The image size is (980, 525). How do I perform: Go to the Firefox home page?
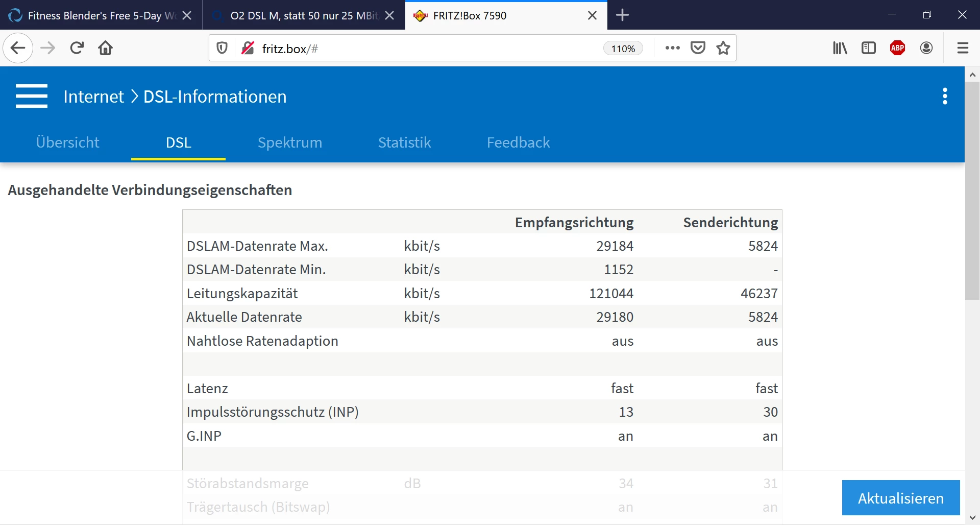click(106, 48)
